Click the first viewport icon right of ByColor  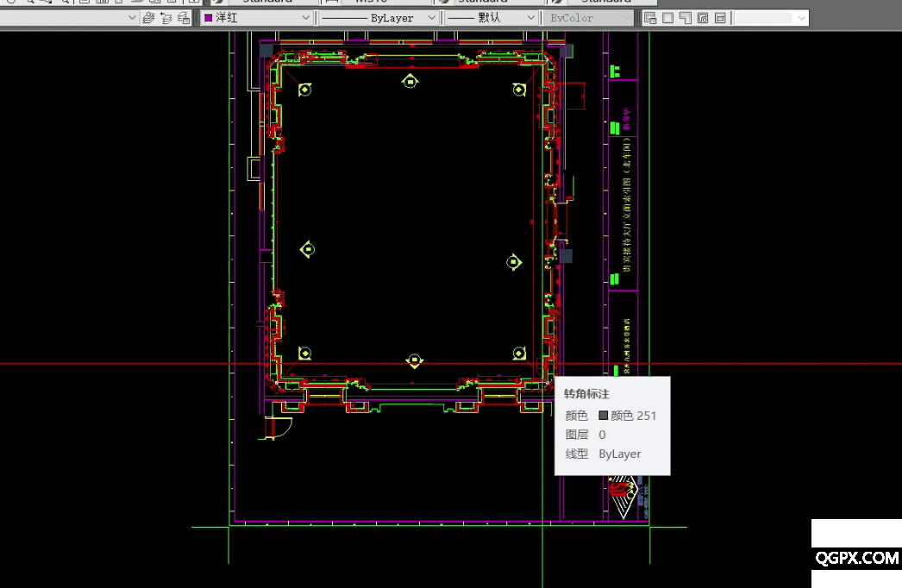tap(650, 18)
